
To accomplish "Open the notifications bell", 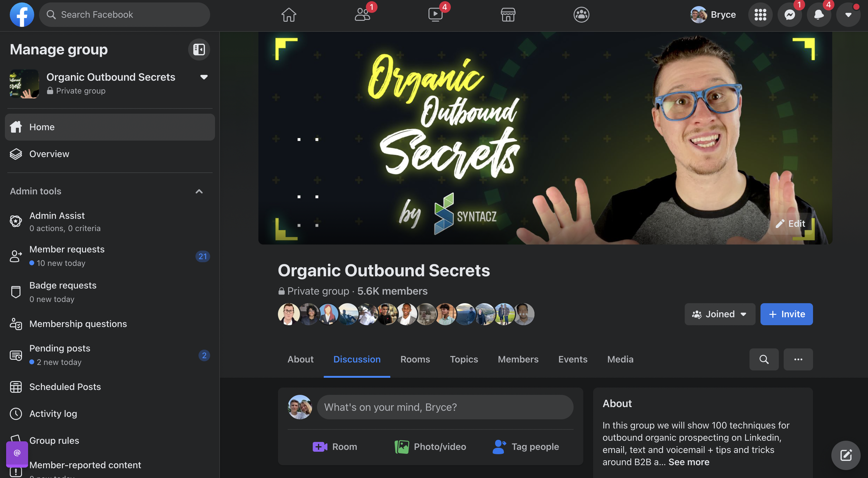I will pyautogui.click(x=819, y=14).
